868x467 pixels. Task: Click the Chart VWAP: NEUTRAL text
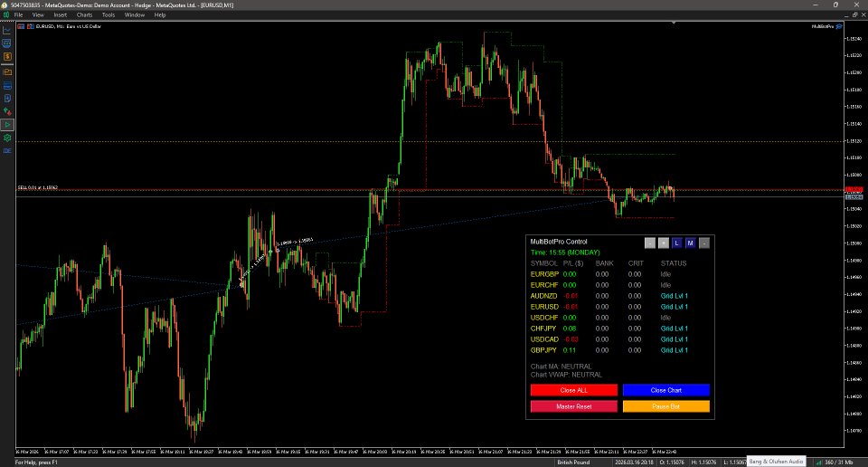coord(566,375)
